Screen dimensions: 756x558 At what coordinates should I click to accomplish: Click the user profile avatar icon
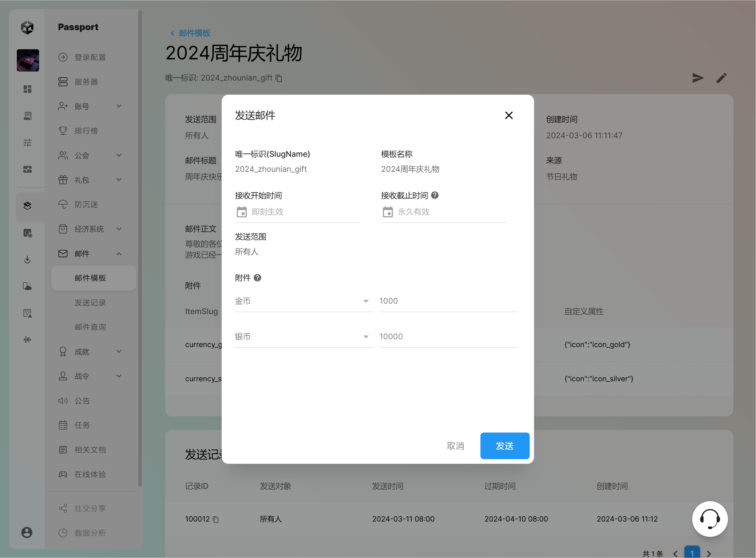[x=27, y=532]
